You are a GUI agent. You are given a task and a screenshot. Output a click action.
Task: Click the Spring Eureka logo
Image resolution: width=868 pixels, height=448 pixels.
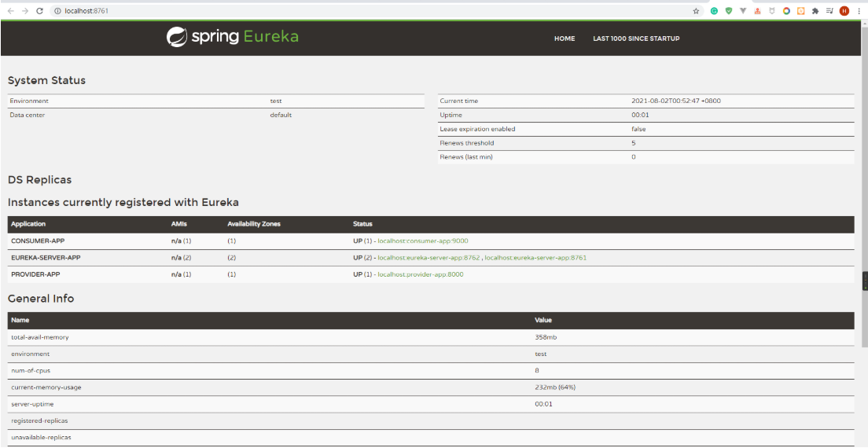coord(233,36)
